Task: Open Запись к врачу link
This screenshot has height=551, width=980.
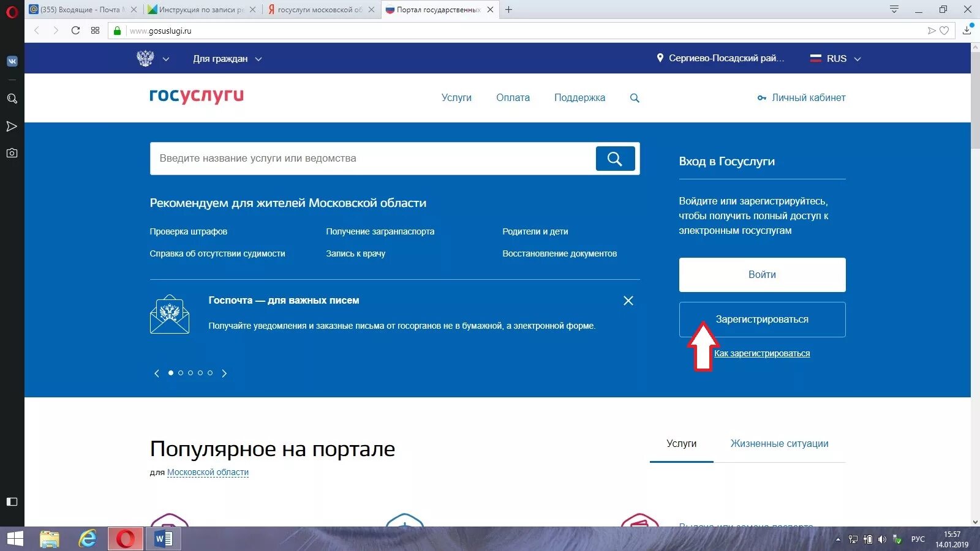Action: 356,253
